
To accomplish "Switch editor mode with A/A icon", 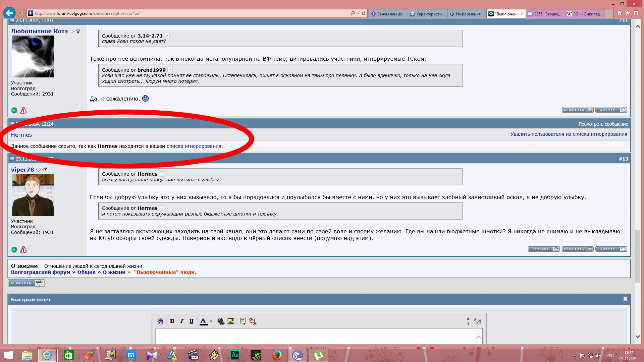I will point(477,321).
